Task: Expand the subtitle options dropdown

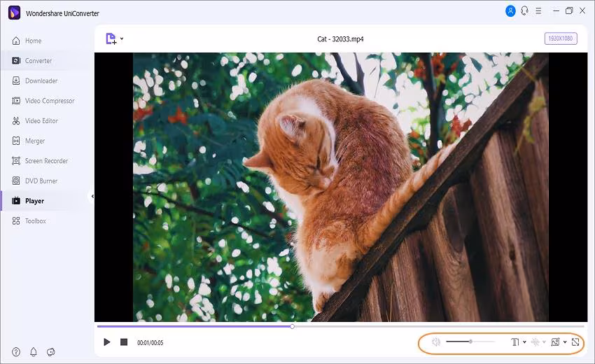Action: click(x=524, y=342)
